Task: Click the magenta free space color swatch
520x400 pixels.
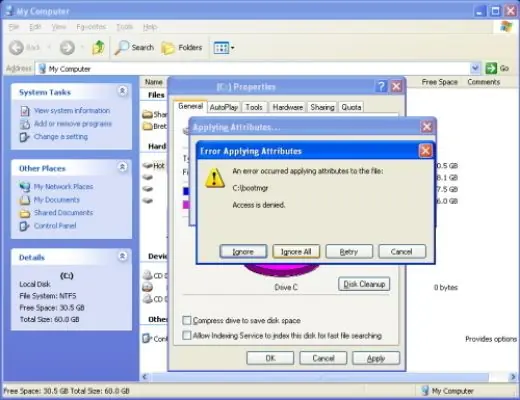Action: (186, 204)
